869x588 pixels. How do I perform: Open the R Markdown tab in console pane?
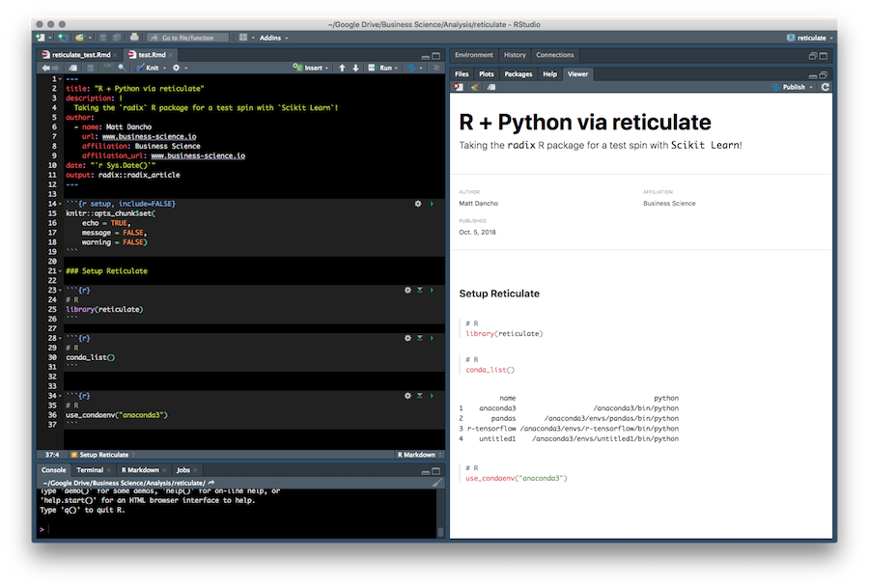click(x=140, y=470)
